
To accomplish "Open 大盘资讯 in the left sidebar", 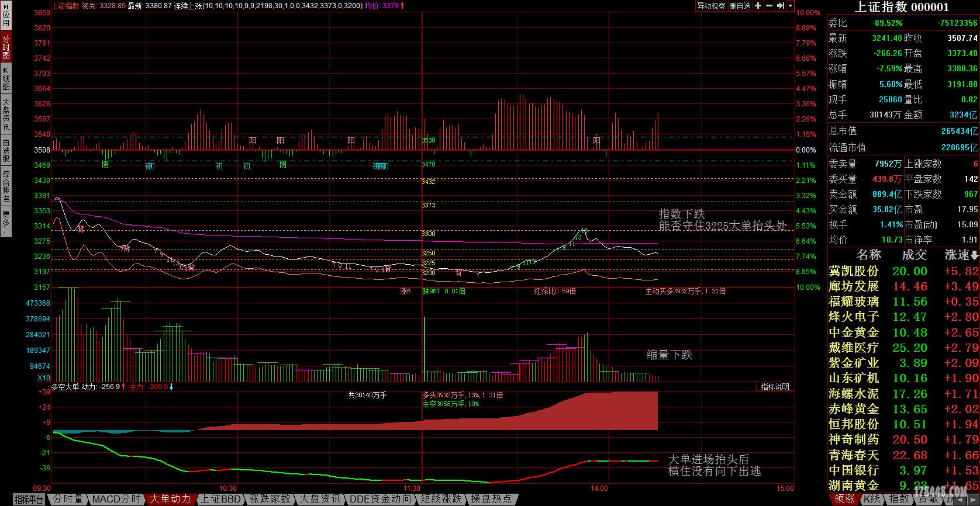I will tap(6, 115).
